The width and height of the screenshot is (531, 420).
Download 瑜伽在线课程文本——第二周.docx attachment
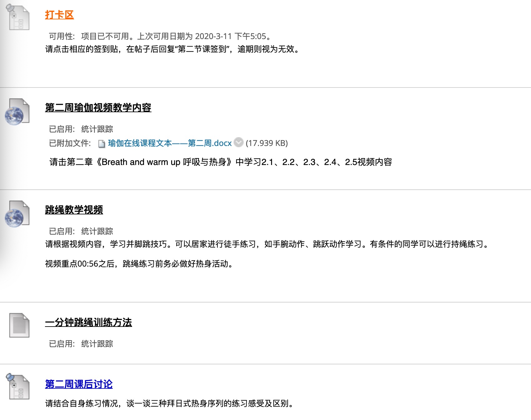(x=170, y=143)
